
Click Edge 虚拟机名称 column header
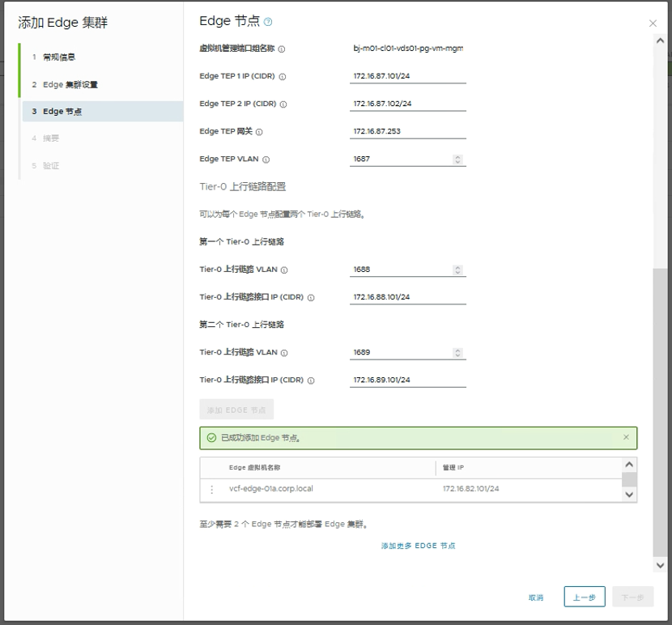pyautogui.click(x=254, y=468)
